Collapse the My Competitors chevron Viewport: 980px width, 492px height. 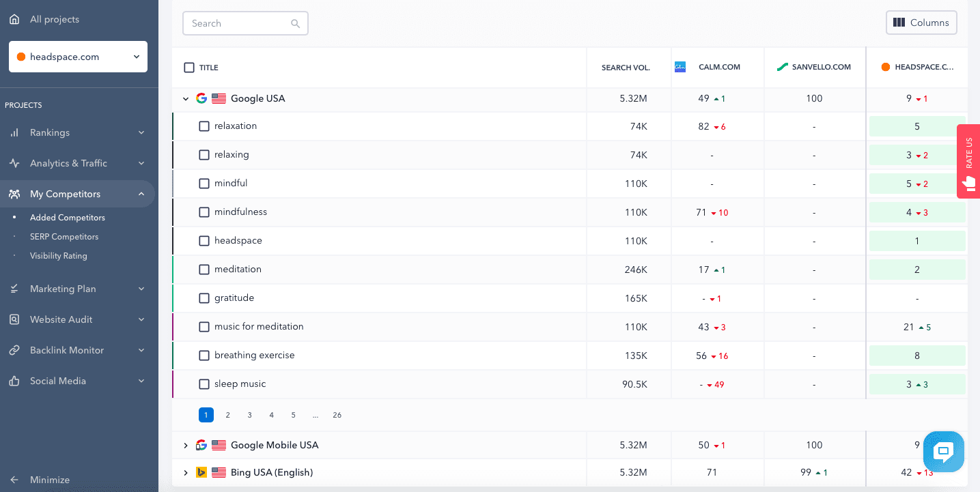click(141, 194)
